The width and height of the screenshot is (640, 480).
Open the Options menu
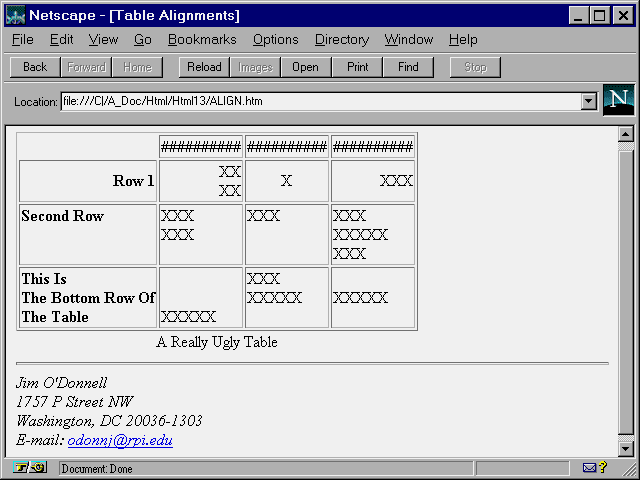click(275, 40)
